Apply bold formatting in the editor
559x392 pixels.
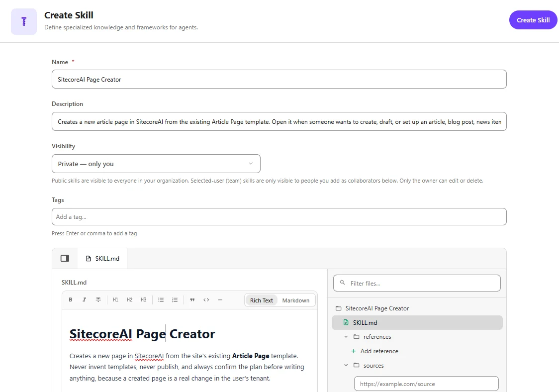click(71, 299)
